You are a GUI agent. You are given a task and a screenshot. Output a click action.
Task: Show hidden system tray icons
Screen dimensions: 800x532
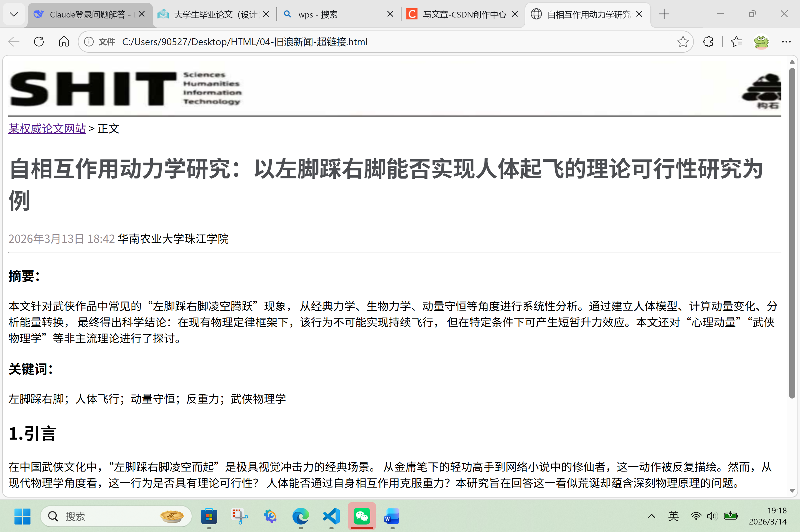(x=651, y=516)
